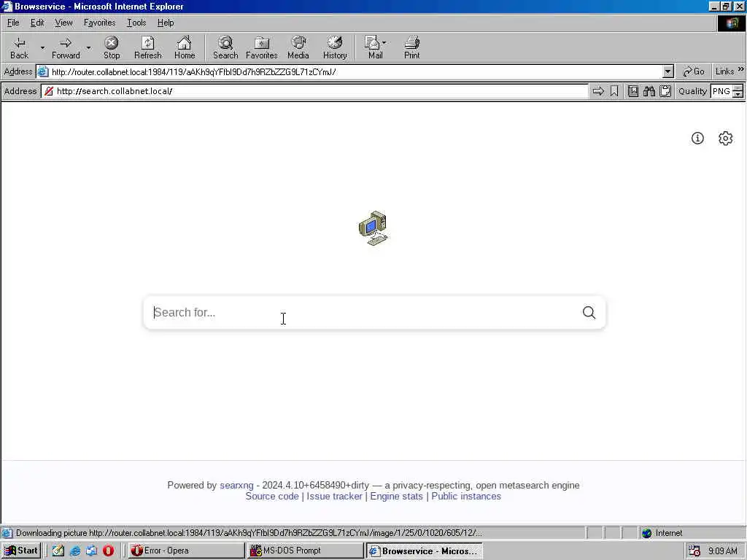Viewport: 747px width, 560px height.
Task: Launch Opera from quick launch
Action: click(x=108, y=551)
